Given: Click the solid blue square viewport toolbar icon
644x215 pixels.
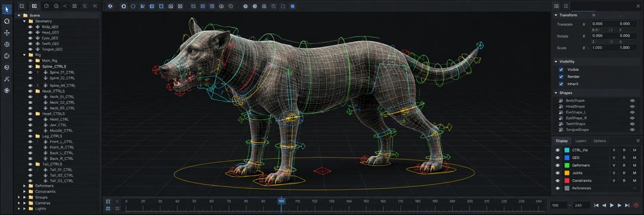Looking at the screenshot, I should pos(292,6).
